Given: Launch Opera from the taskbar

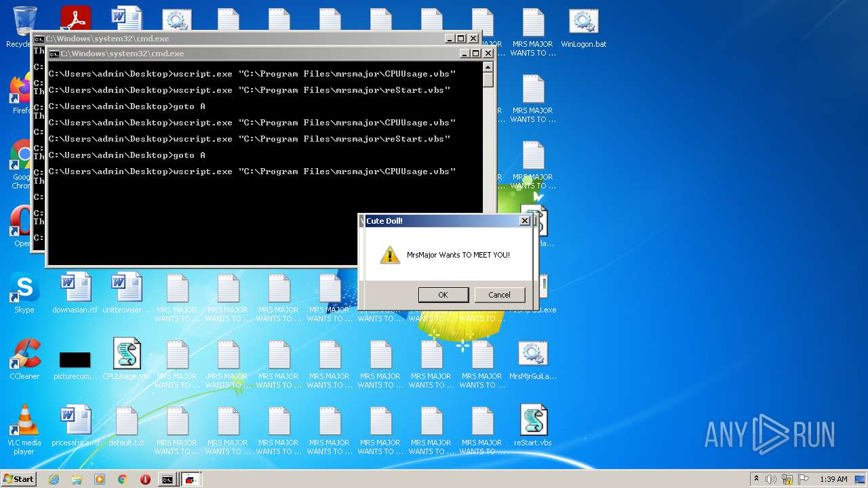Looking at the screenshot, I should 145,479.
